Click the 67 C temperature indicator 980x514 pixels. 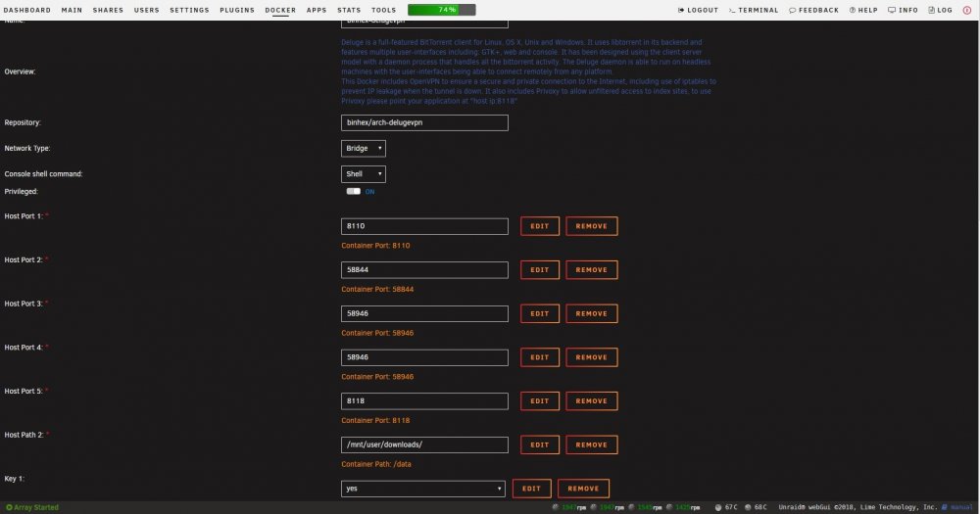coord(726,507)
